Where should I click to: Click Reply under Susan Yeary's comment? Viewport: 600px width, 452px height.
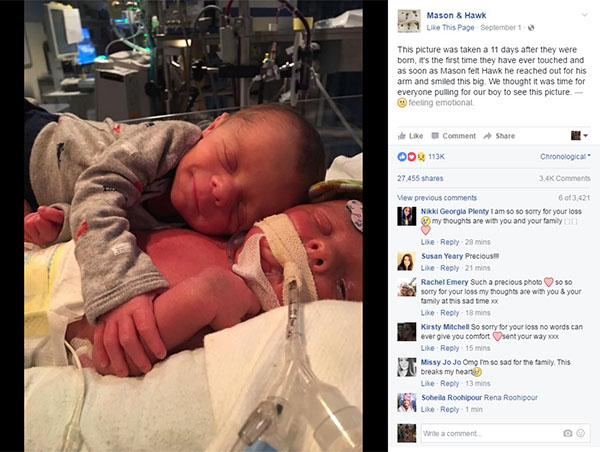(450, 268)
